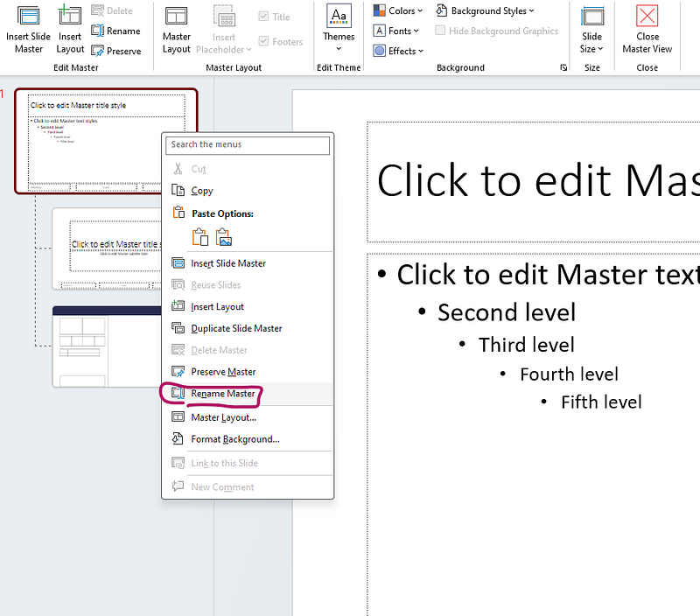Click the Insert Slide Master ribbon icon
Viewport: 700px width, 616px height.
click(x=28, y=16)
